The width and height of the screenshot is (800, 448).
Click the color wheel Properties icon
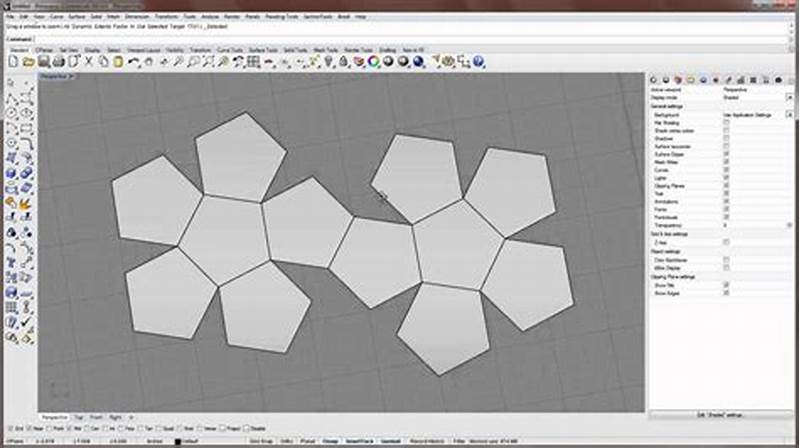click(x=373, y=62)
